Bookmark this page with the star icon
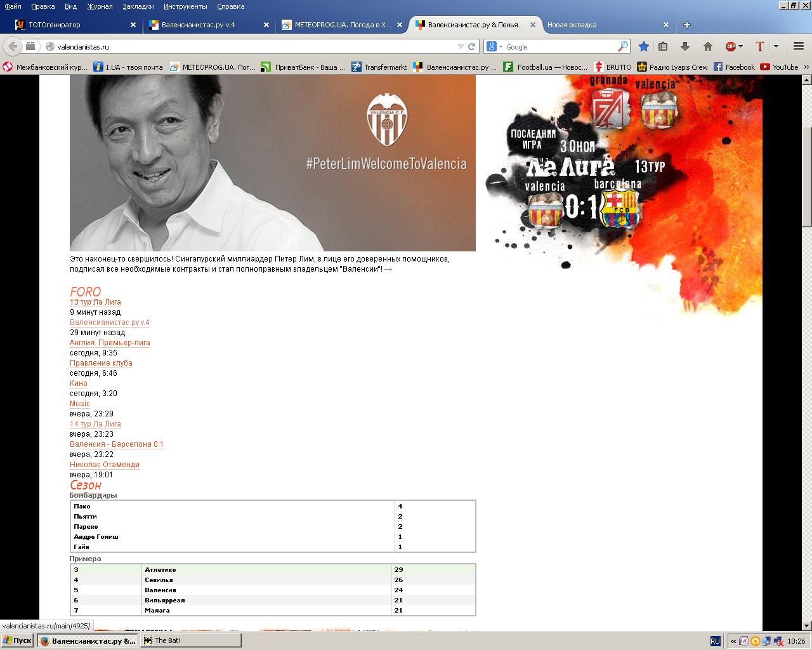 (643, 46)
